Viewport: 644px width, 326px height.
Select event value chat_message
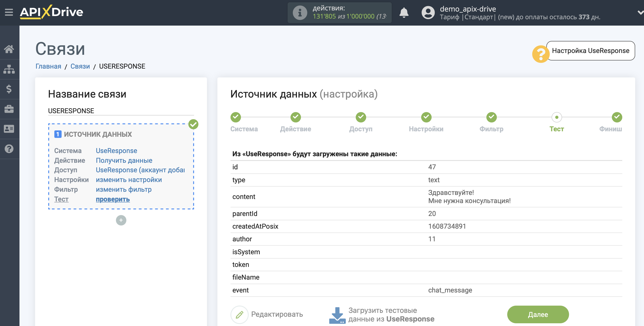click(x=450, y=290)
